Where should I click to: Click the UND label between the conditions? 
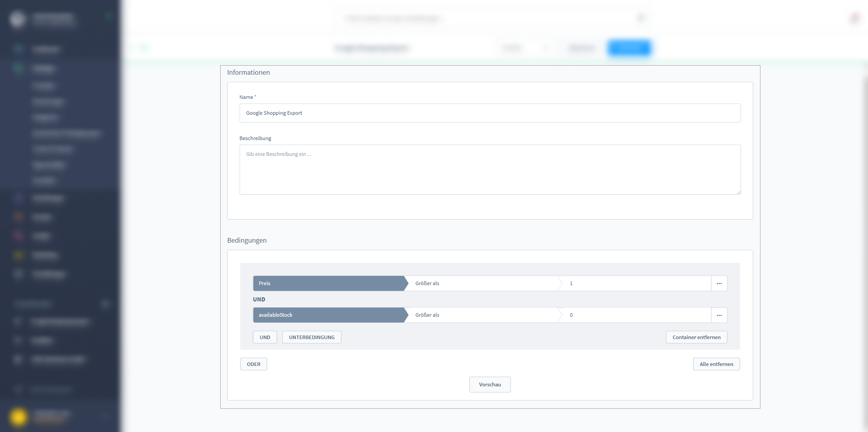pos(259,299)
